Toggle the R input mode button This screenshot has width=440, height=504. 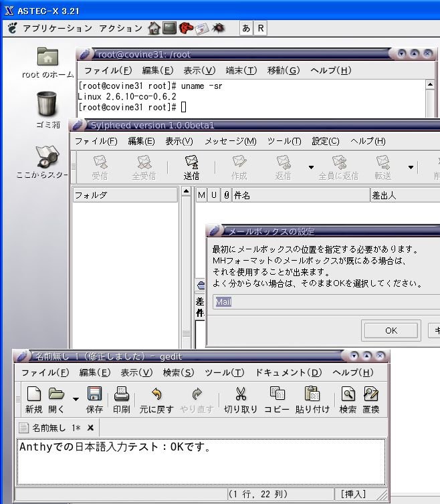point(261,28)
